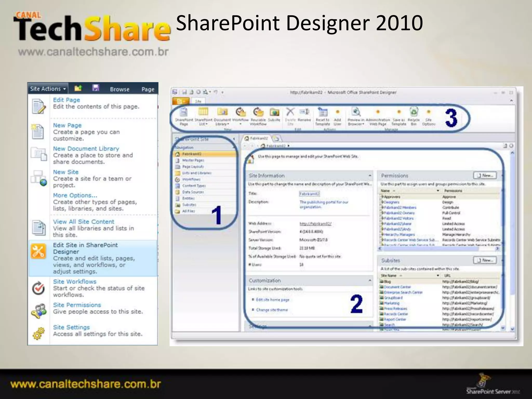This screenshot has width=532, height=399.
Task: Open the orange File tab in Designer
Action: 181,101
